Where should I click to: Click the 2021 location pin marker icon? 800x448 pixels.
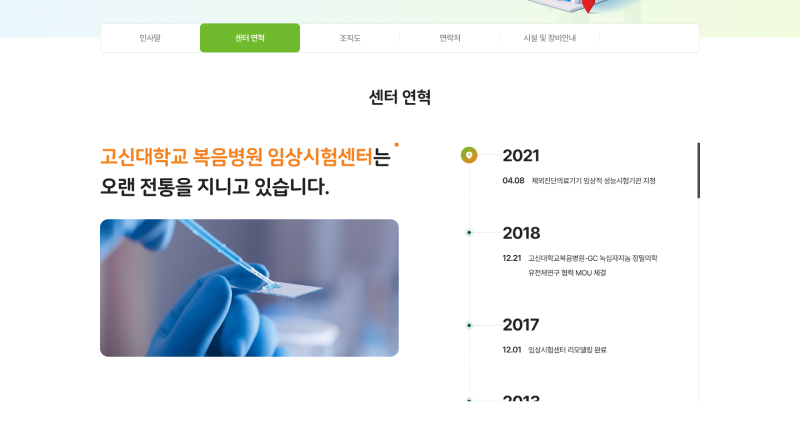469,155
